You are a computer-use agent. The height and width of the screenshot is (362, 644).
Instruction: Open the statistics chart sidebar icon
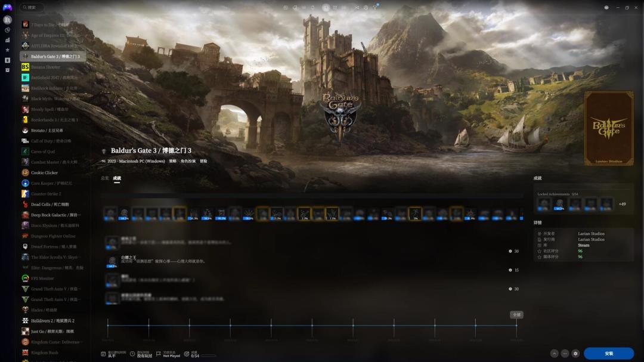point(7,40)
